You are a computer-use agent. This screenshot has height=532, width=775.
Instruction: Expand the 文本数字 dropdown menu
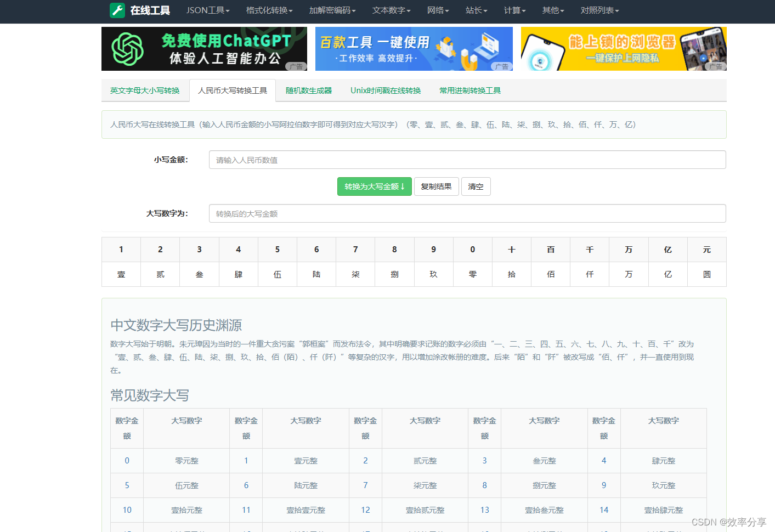click(x=391, y=10)
